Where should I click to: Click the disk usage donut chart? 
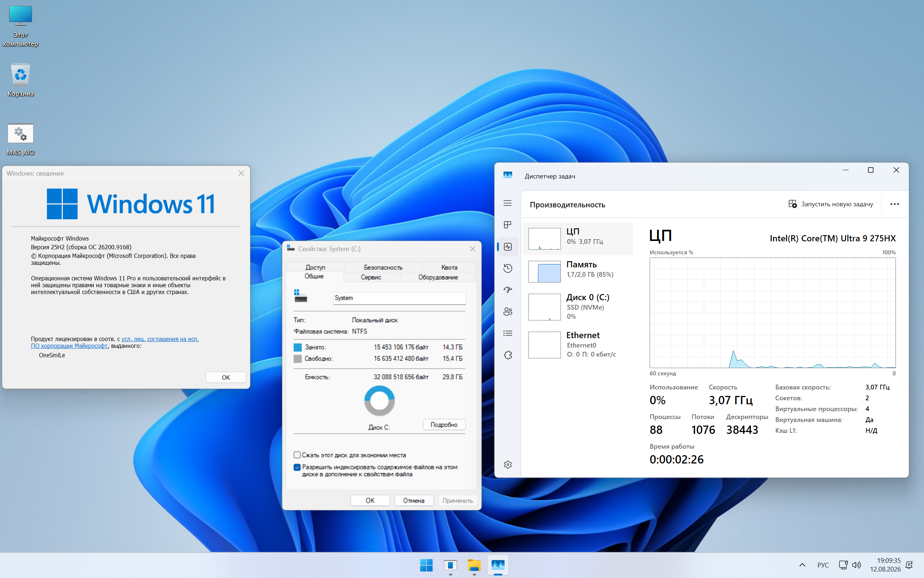pyautogui.click(x=380, y=401)
